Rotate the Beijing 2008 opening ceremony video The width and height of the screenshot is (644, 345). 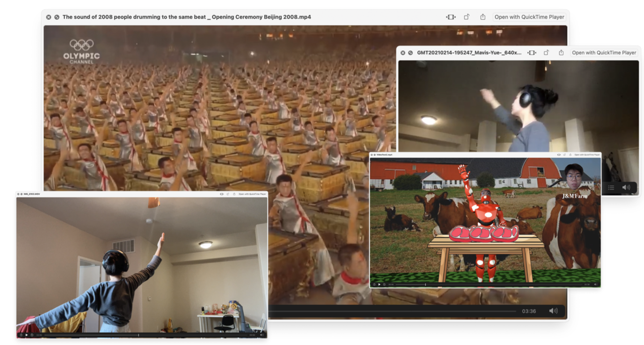coord(466,17)
